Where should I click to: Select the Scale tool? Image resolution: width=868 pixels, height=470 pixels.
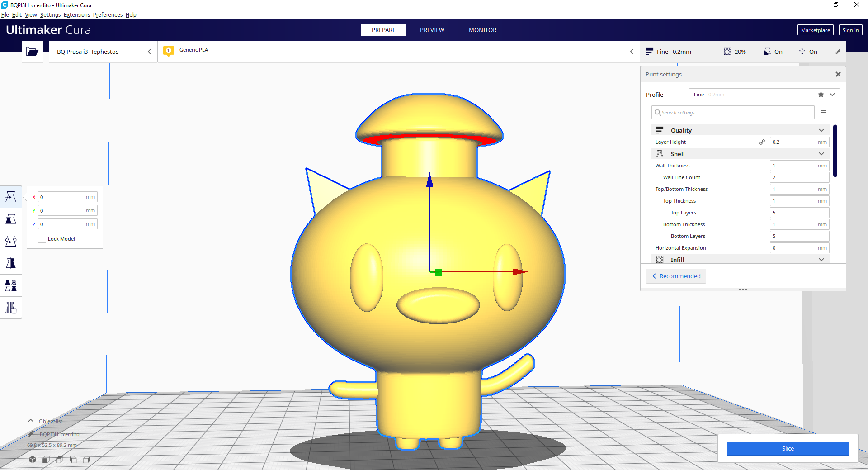tap(11, 219)
